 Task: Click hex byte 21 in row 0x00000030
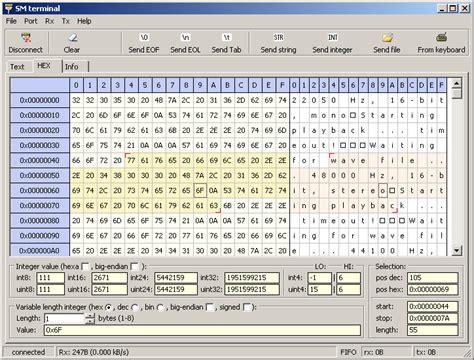coord(131,145)
